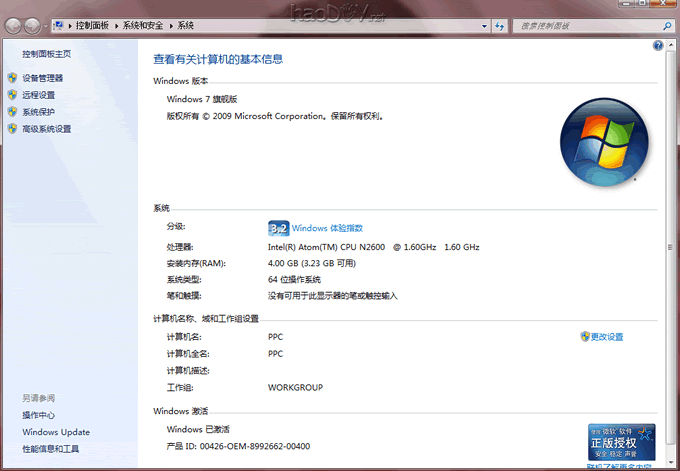This screenshot has height=471, width=680.
Task: Click the shield icon beside 更改设置
Action: (x=585, y=337)
